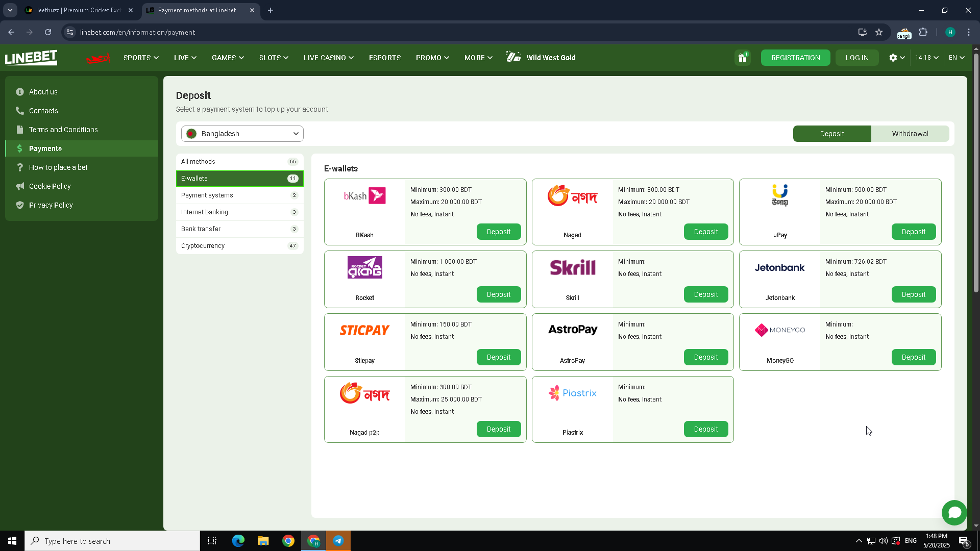This screenshot has height=551, width=980.
Task: Bookmark this page with star icon
Action: tap(879, 32)
